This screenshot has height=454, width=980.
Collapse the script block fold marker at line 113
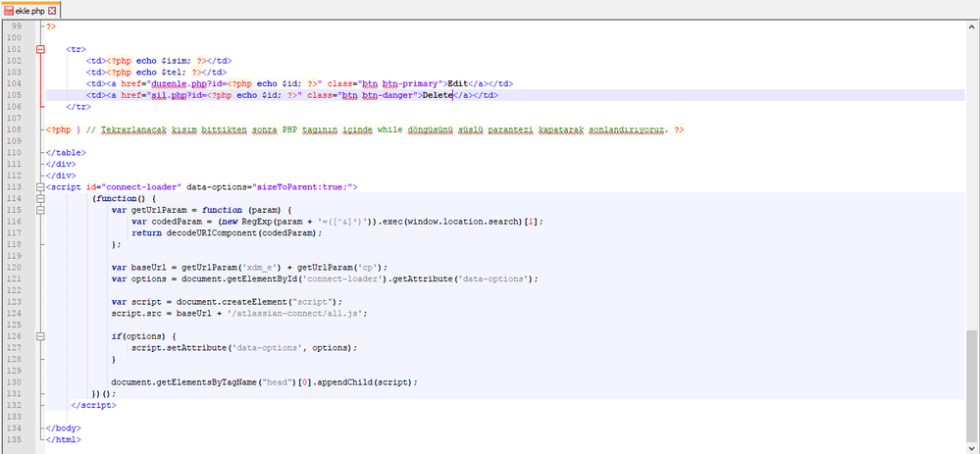[41, 186]
